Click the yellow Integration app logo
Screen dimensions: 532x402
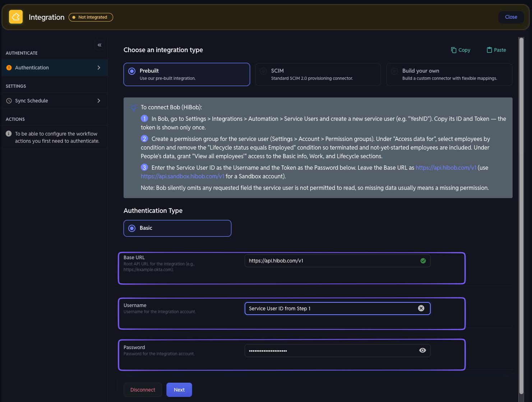[x=16, y=17]
